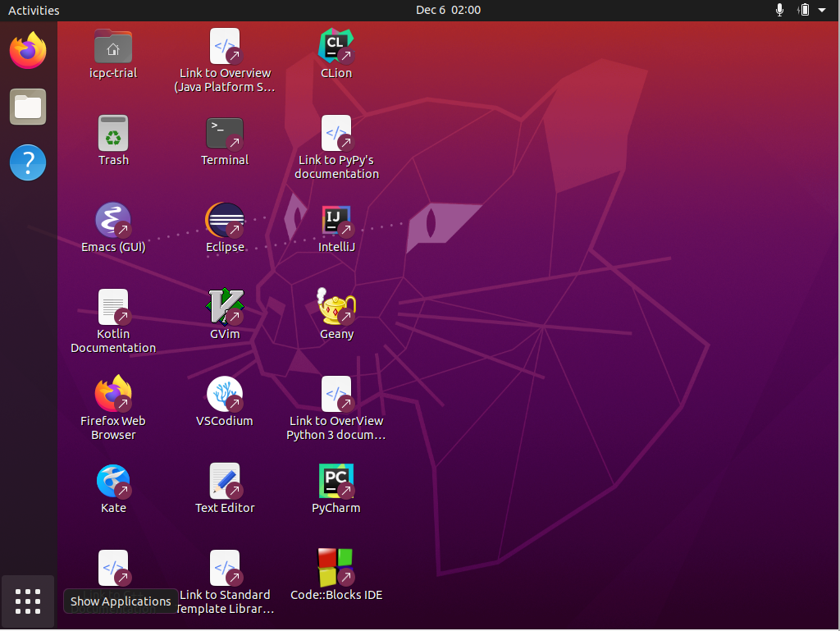840x631 pixels.
Task: Open Link to Overview Java Platform shortcut
Action: [x=225, y=47]
